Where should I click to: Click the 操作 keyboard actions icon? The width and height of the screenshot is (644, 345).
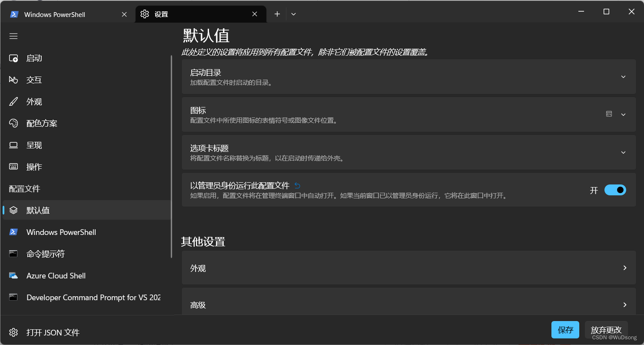(x=13, y=167)
